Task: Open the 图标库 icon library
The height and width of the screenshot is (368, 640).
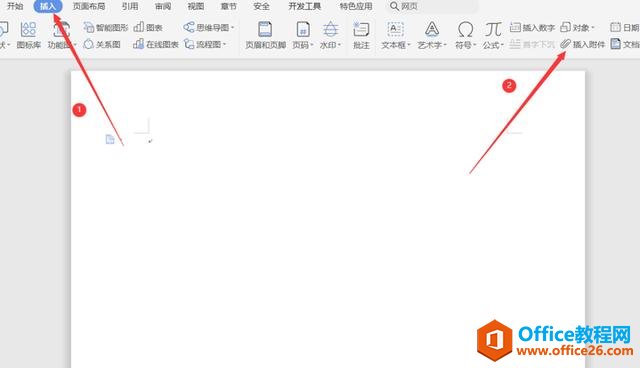Action: pyautogui.click(x=29, y=35)
